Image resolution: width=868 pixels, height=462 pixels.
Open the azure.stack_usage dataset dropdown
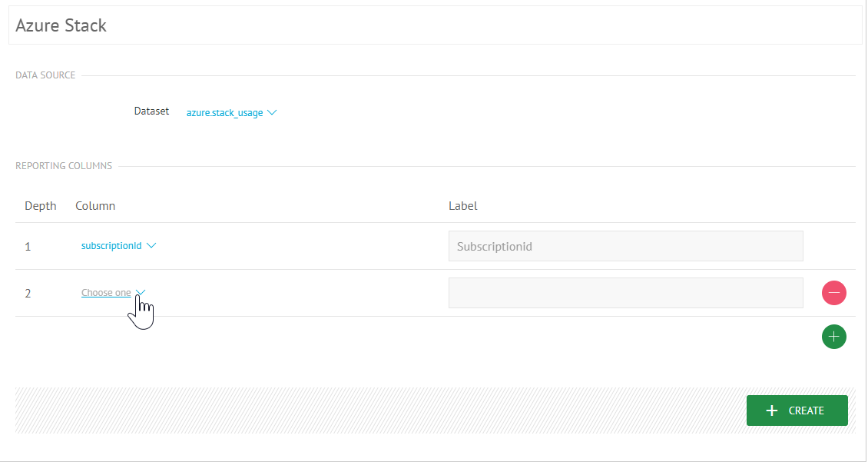coord(231,112)
